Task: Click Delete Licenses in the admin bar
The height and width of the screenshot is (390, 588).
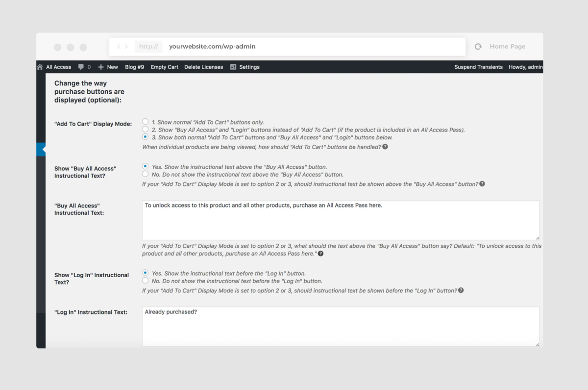Action: (203, 67)
